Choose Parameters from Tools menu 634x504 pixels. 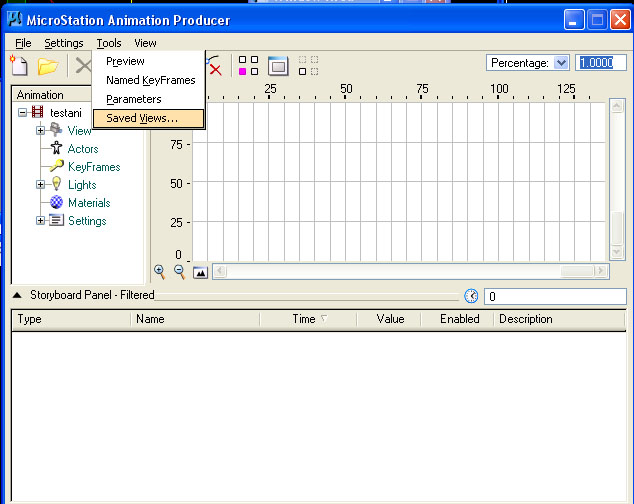(149, 99)
